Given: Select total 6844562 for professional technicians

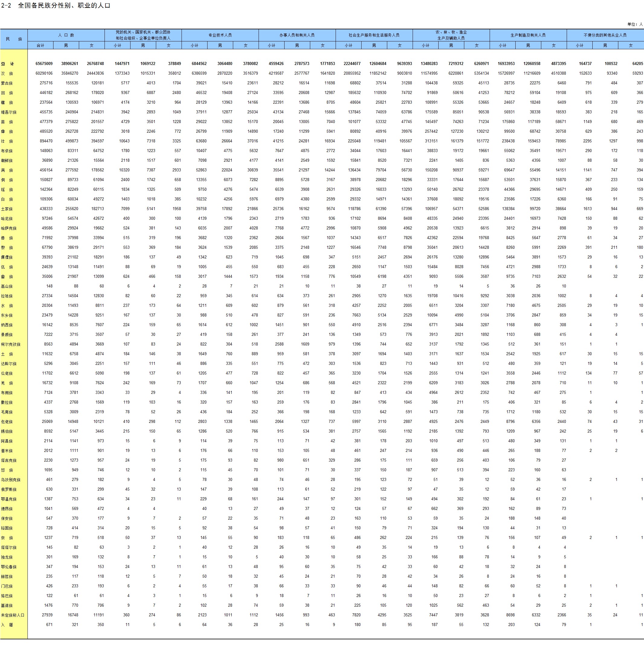Looking at the screenshot, I should pyautogui.click(x=199, y=63).
